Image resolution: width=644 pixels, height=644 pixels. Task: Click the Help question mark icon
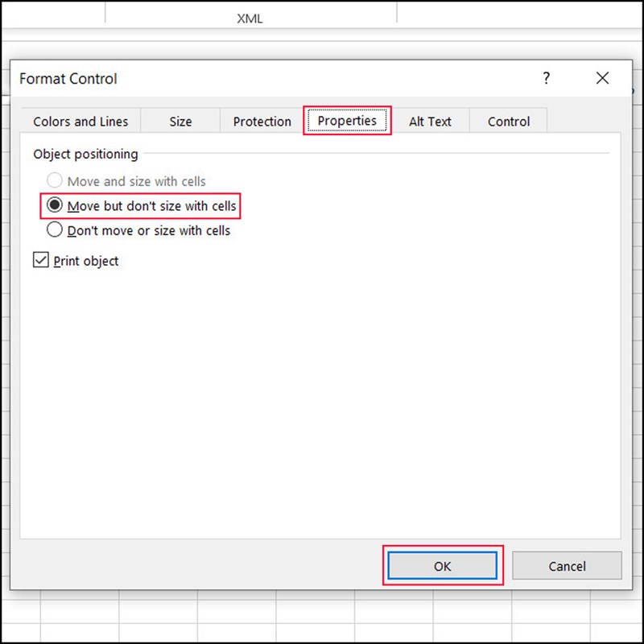click(x=546, y=78)
